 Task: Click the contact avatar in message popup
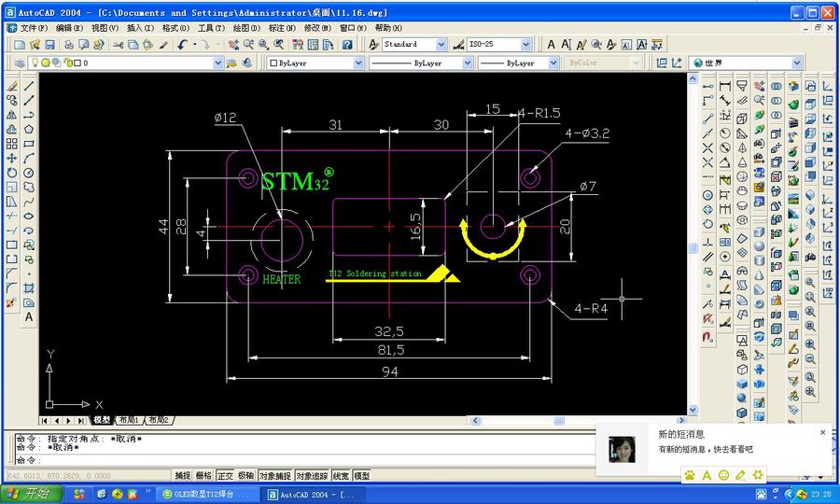[x=622, y=449]
